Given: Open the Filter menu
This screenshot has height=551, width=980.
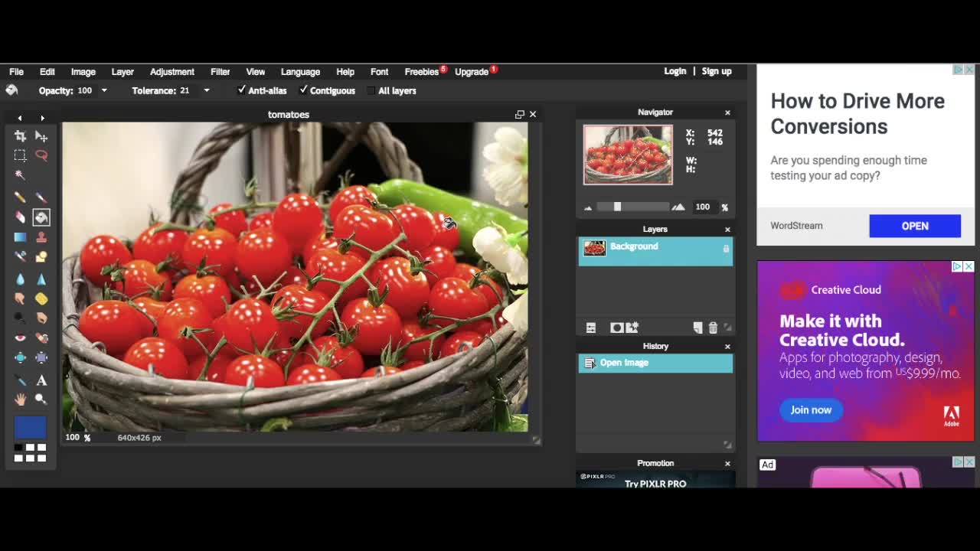Looking at the screenshot, I should coord(220,71).
